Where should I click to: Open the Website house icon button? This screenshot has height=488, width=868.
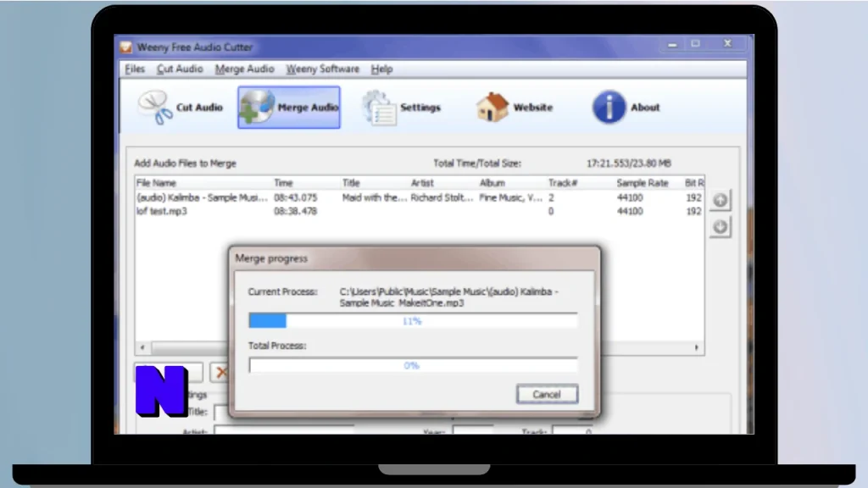pyautogui.click(x=515, y=108)
